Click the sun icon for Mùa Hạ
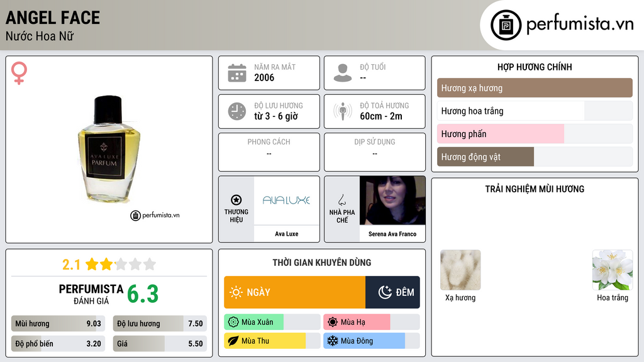644x362 pixels. pyautogui.click(x=333, y=322)
